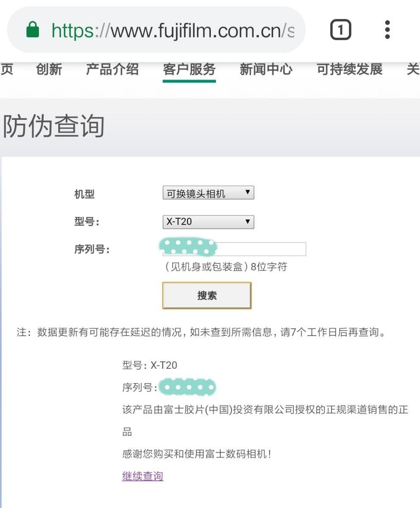Open the tab switcher showing 1 tab
This screenshot has width=420, height=508.
[x=341, y=29]
